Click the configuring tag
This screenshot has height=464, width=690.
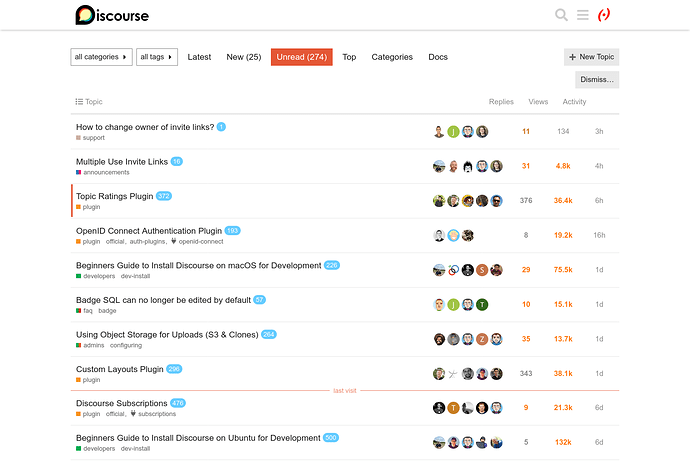(x=126, y=346)
